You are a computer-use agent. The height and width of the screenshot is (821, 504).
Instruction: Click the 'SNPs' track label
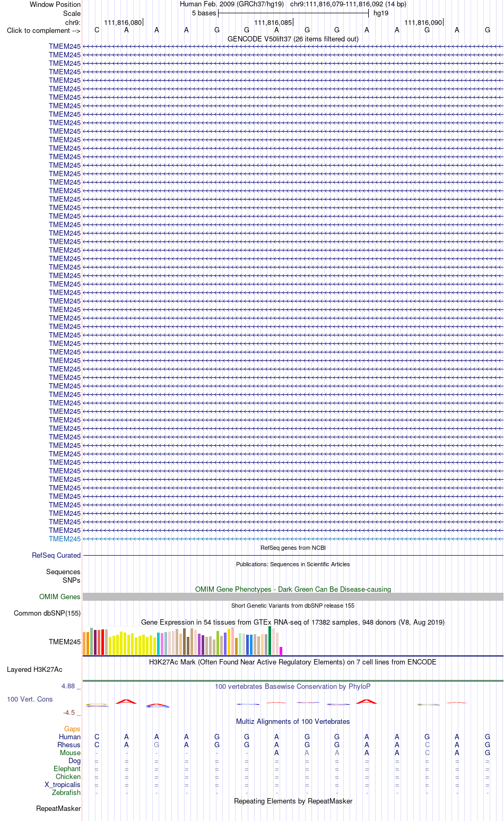click(72, 580)
